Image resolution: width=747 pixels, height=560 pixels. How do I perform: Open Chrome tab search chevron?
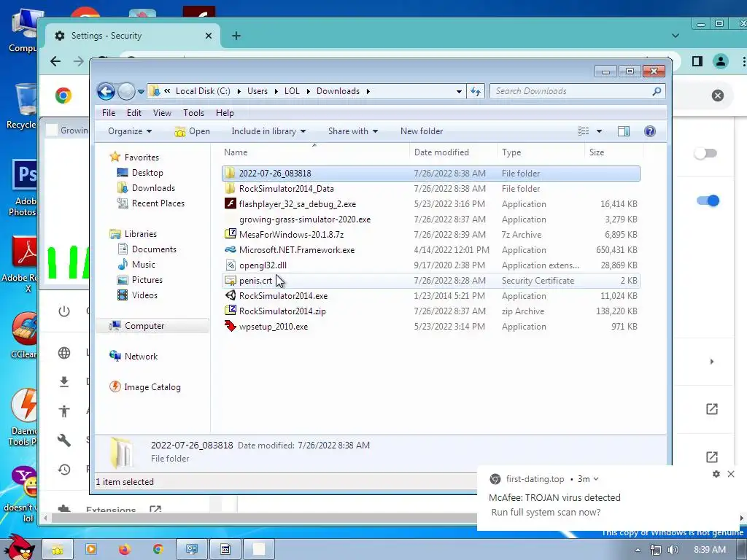pos(676,36)
